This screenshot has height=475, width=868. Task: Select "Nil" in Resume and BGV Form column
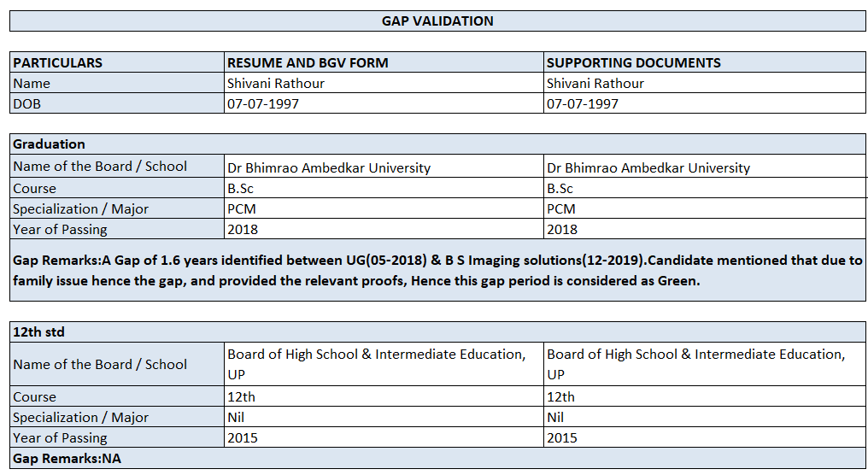[x=384, y=417]
